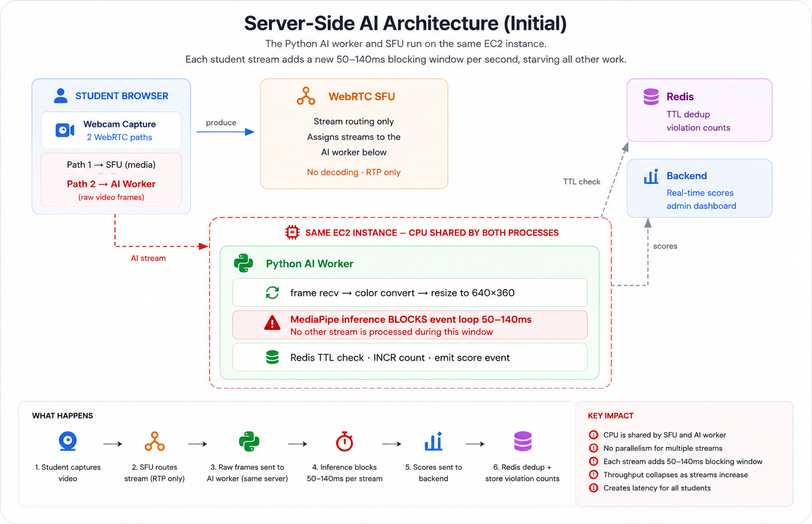Click Path 1 → SFU (media) text

point(111,164)
